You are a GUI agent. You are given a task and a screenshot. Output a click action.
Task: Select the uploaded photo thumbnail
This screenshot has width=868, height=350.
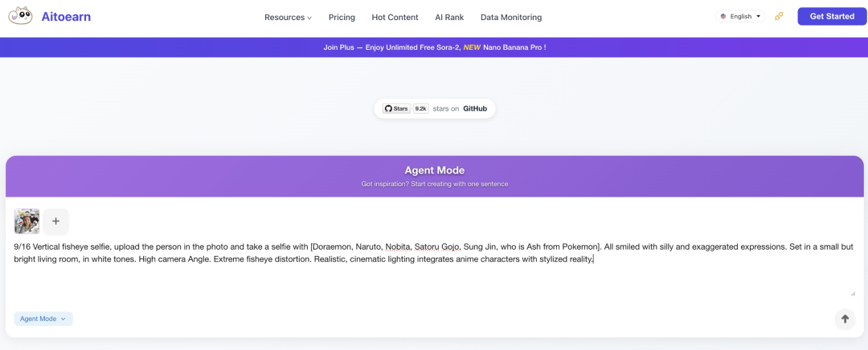(x=27, y=221)
